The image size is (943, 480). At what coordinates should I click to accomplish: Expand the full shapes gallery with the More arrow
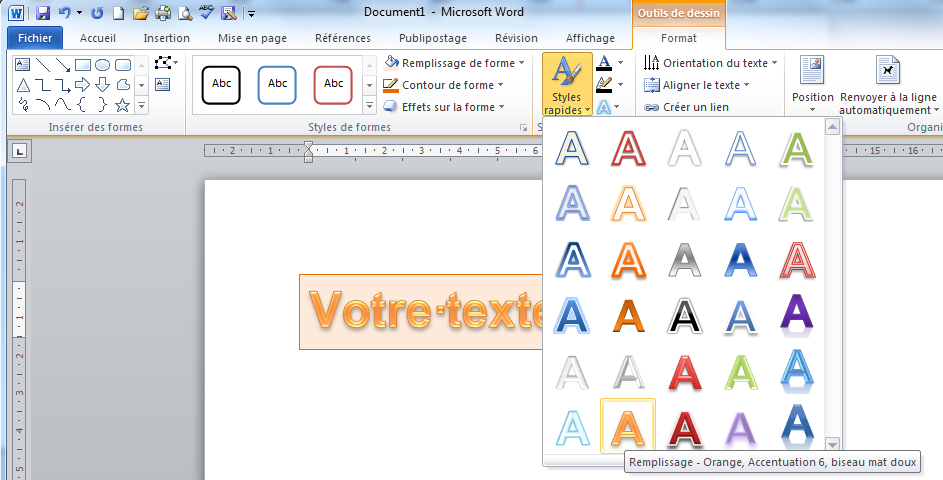coord(141,106)
